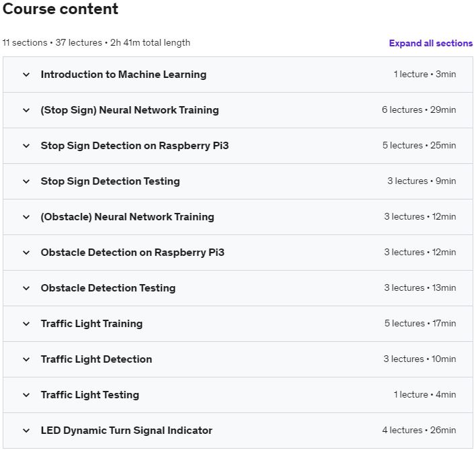The height and width of the screenshot is (450, 476).
Task: Expand chevron beside (Stop Sign) Neural Network Training
Action: (x=26, y=110)
